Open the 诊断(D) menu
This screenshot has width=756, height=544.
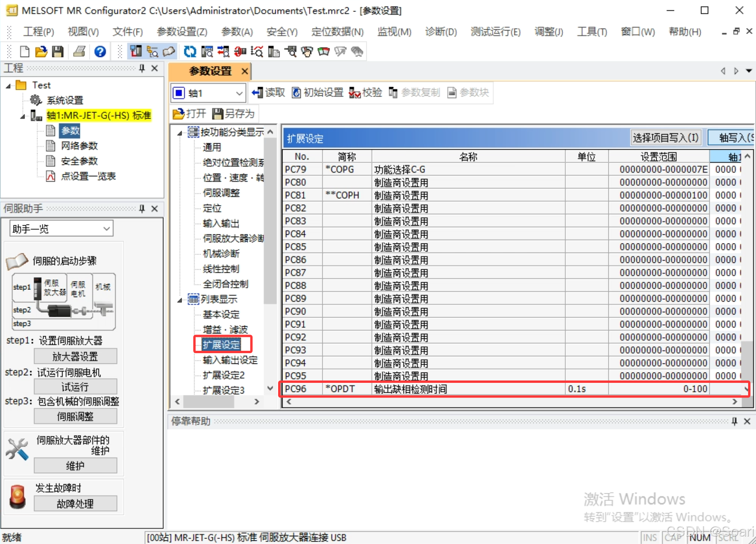click(441, 31)
